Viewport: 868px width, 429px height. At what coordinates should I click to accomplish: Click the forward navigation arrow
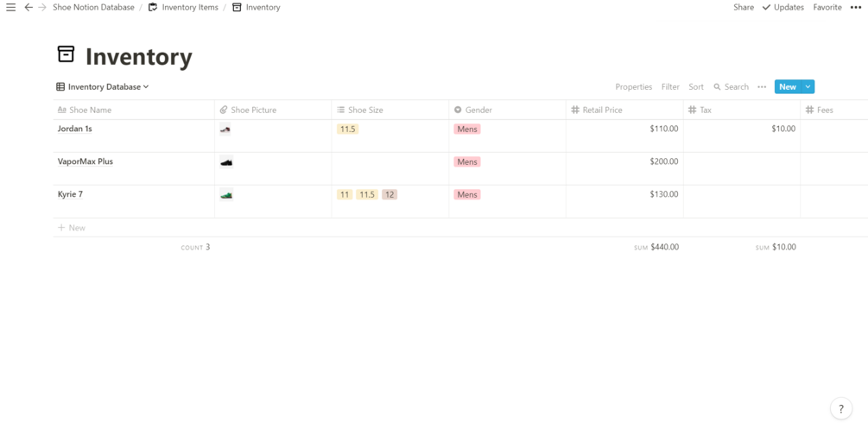pos(41,7)
